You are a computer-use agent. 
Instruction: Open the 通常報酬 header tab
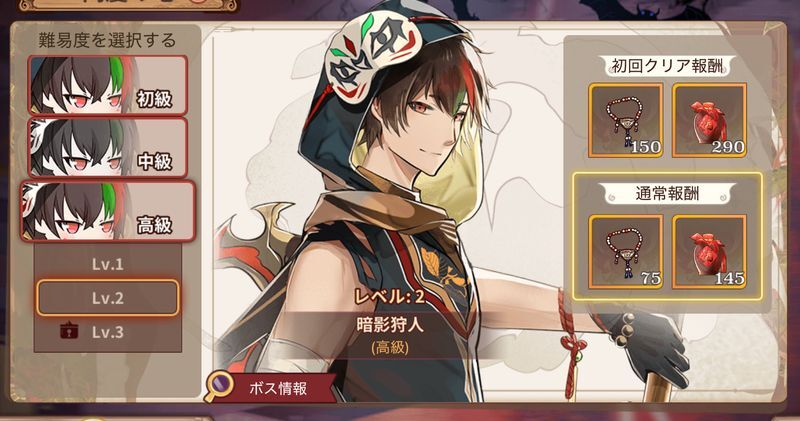coord(667,194)
